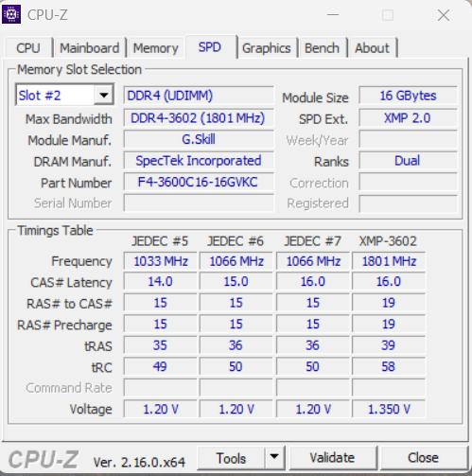Click the JEDEC #5 voltage 1.20 V cell
The width and height of the screenshot is (472, 476).
[x=161, y=409]
